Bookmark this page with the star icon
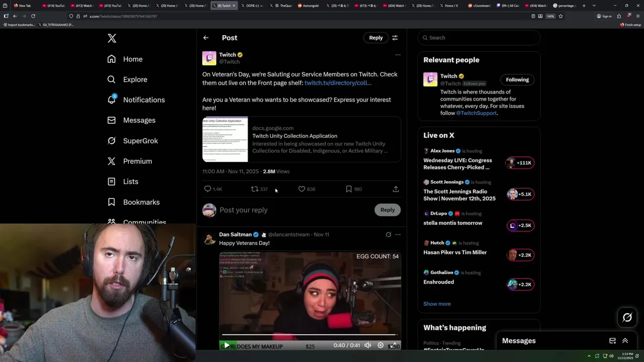Image resolution: width=644 pixels, height=362 pixels. (x=560, y=16)
